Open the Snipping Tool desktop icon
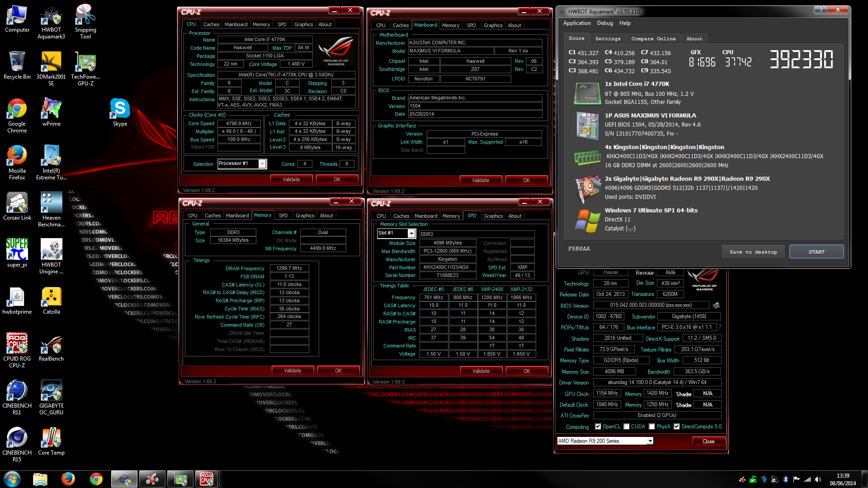Screen dimensions: 868x488 click(x=85, y=22)
